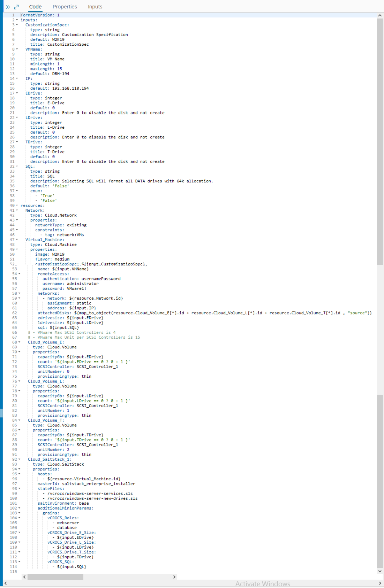
Task: Click the editor's vertical scrollbar up arrow
Action: point(379,16)
